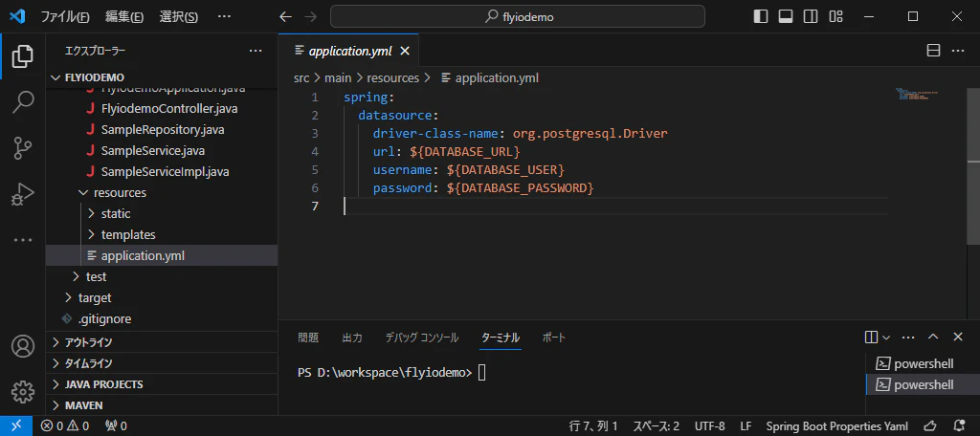
Task: Click the flyiodemo command center search box
Action: (x=518, y=17)
